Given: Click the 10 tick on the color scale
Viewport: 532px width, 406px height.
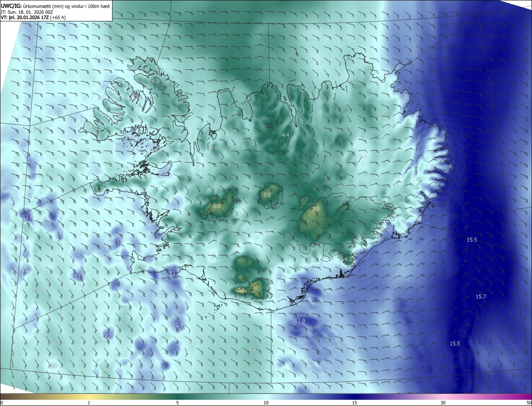Looking at the screenshot, I should [266, 403].
